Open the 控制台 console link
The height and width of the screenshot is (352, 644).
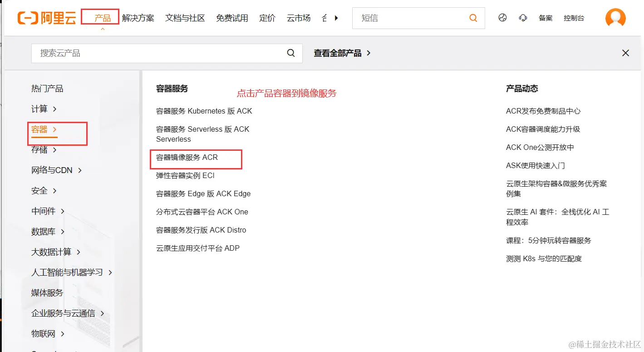574,18
